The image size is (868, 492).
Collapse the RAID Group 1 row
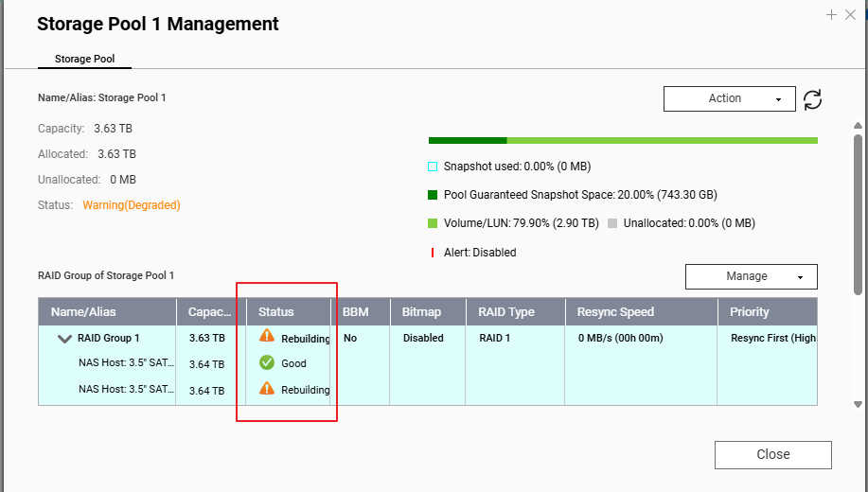(64, 339)
